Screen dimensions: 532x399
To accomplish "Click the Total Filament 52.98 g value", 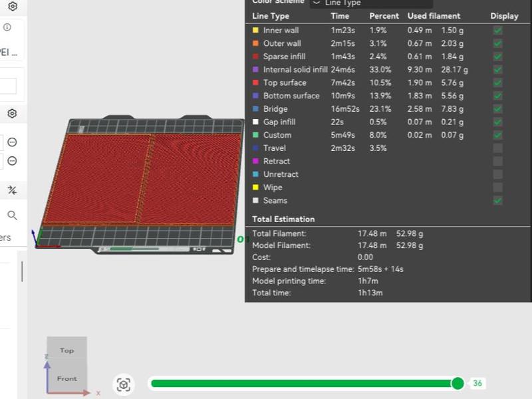I will [410, 233].
